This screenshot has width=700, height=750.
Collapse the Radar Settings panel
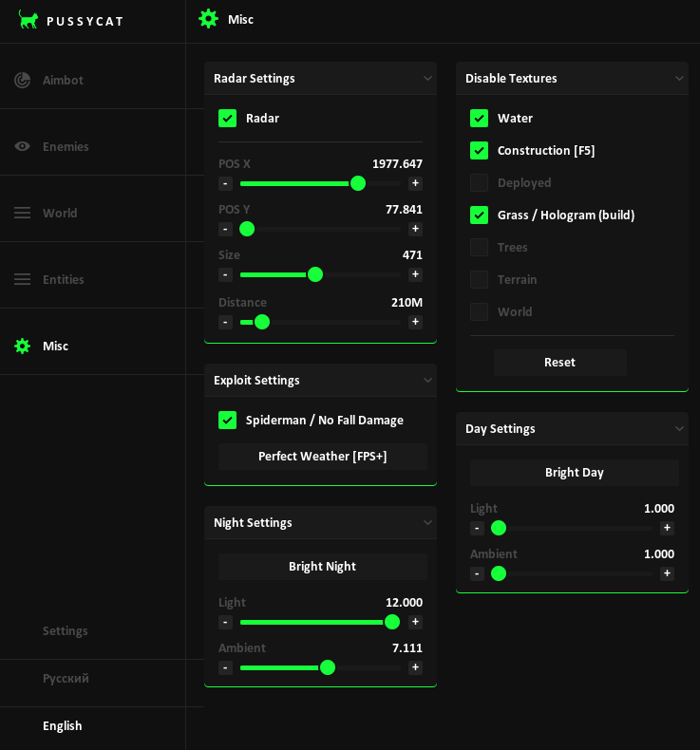426,78
